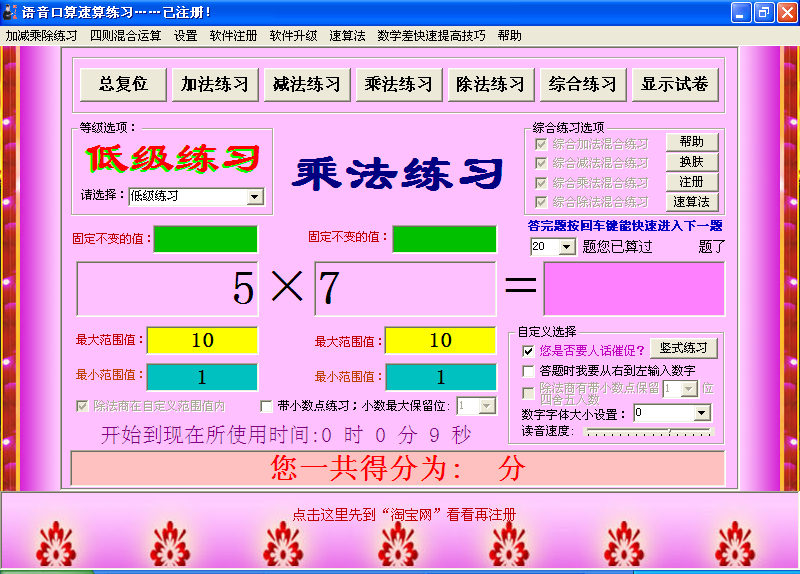800x574 pixels.
Task: Enable 带小数点练习 checkbox
Action: point(266,406)
